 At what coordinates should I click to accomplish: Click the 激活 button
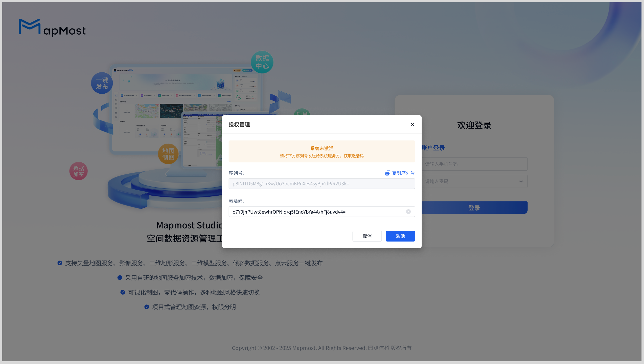pyautogui.click(x=400, y=236)
